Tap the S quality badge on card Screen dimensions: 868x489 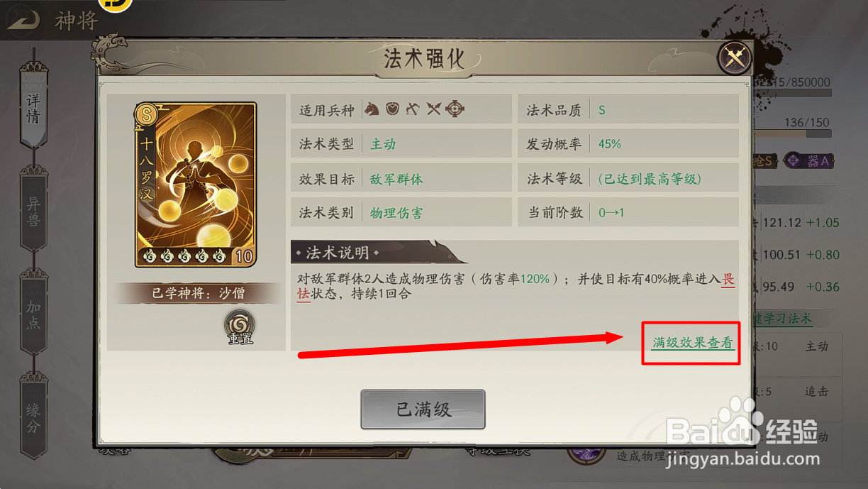(148, 114)
